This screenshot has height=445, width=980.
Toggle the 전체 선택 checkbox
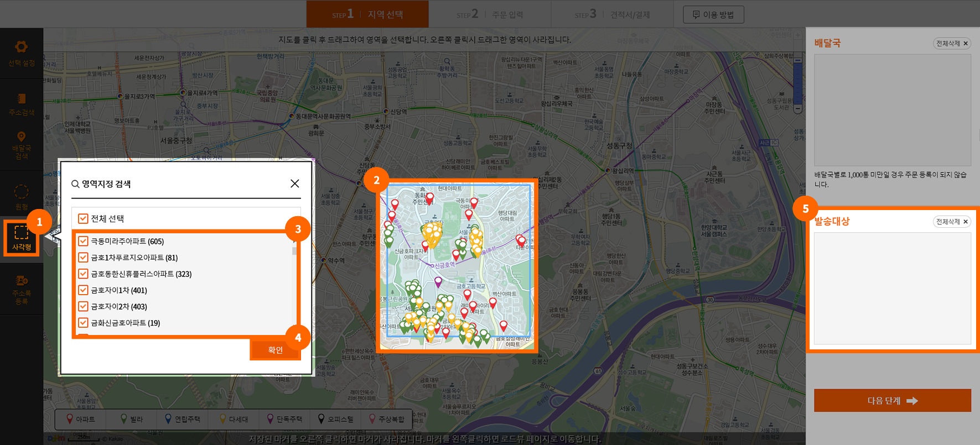pyautogui.click(x=83, y=218)
